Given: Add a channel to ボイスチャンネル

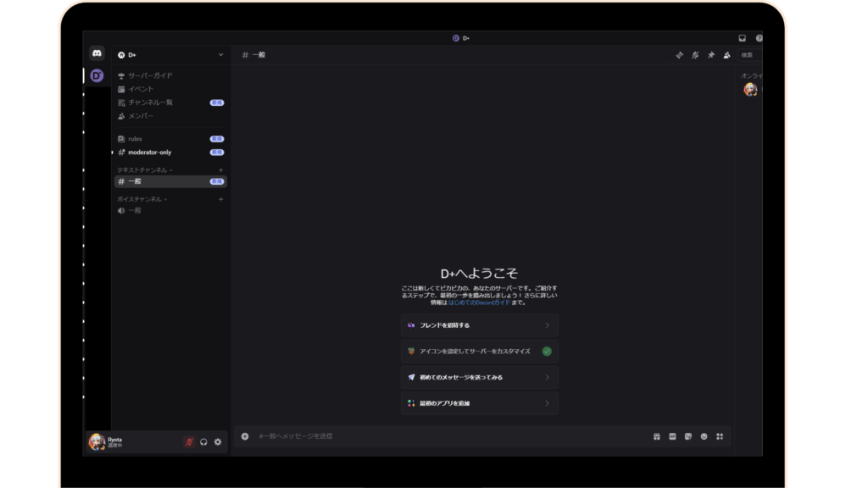Looking at the screenshot, I should tap(221, 199).
